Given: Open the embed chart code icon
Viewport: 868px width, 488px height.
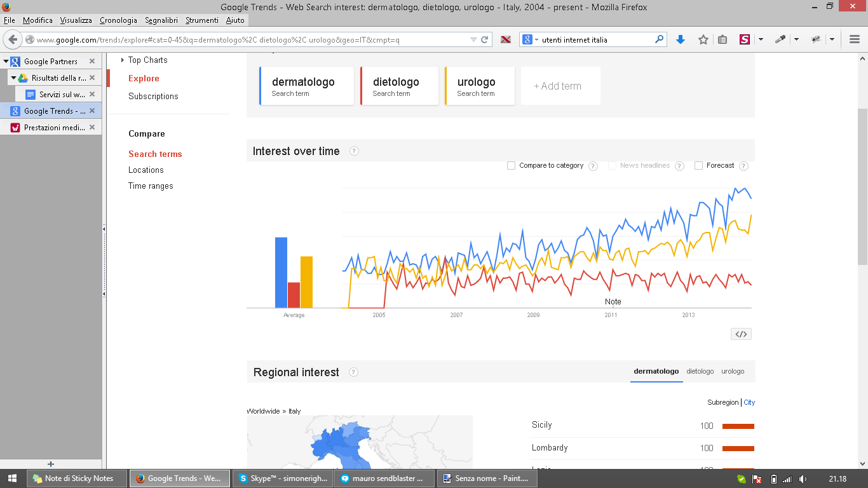Looking at the screenshot, I should click(741, 334).
